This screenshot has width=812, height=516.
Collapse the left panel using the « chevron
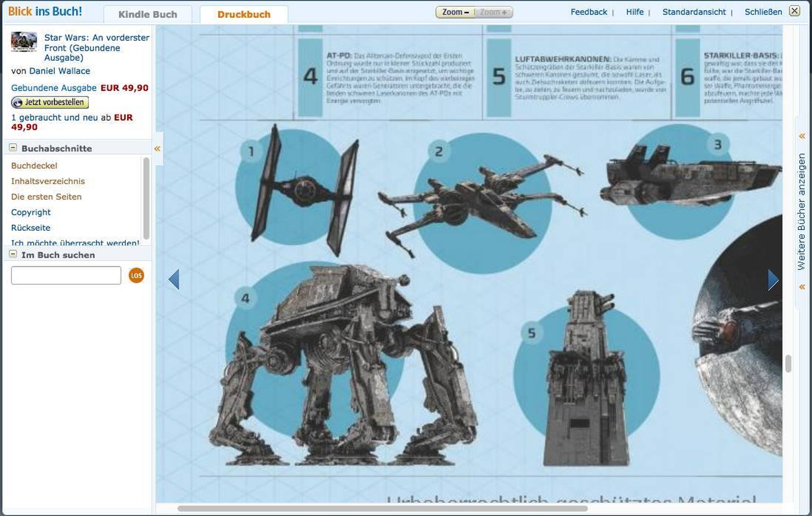[157, 149]
